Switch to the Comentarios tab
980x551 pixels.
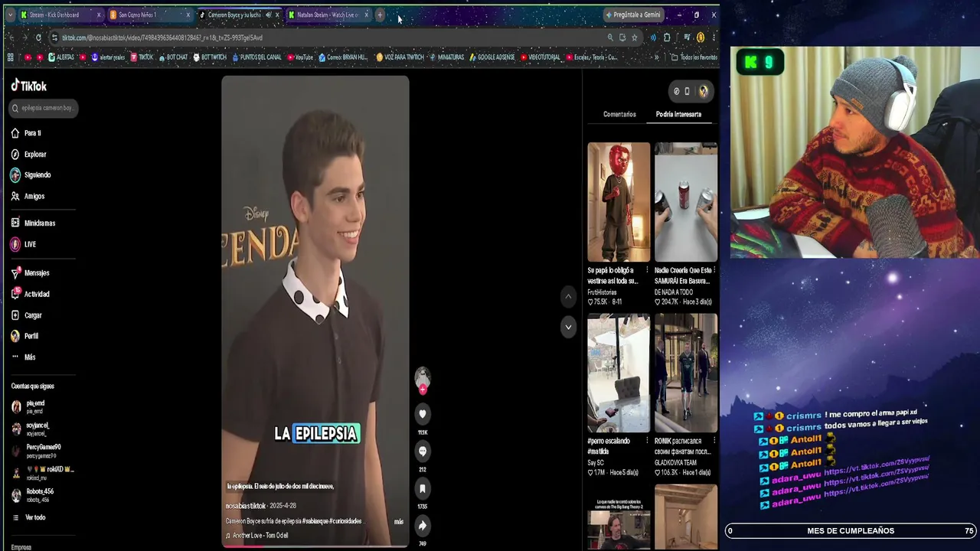click(619, 114)
